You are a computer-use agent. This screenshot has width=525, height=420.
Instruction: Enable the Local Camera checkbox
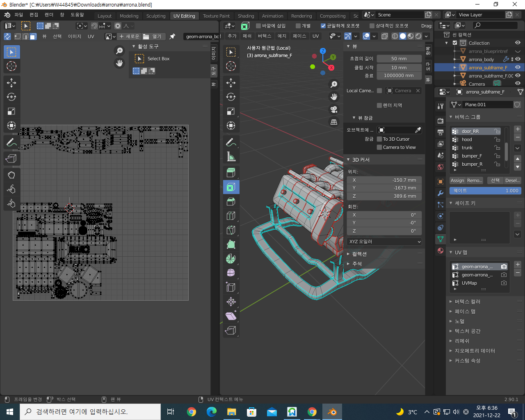(379, 91)
